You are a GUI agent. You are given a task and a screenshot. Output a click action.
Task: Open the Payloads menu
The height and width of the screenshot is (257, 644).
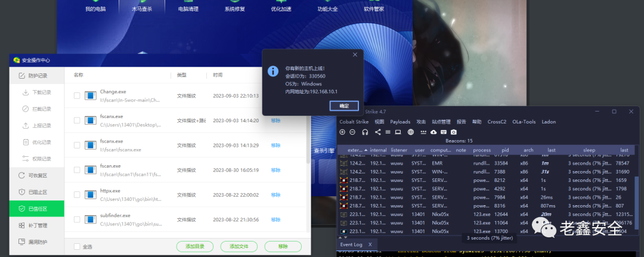click(x=400, y=122)
